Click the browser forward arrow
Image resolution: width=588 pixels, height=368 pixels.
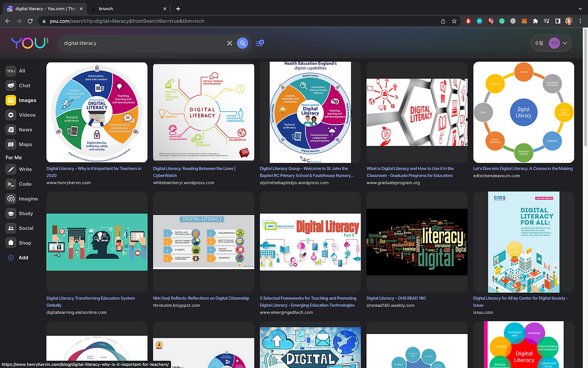point(19,21)
